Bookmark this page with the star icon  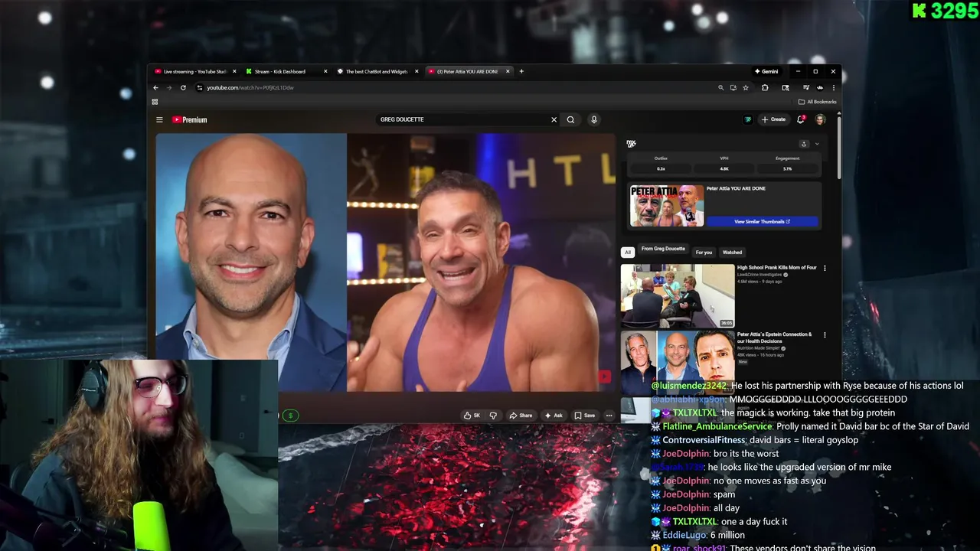(746, 87)
